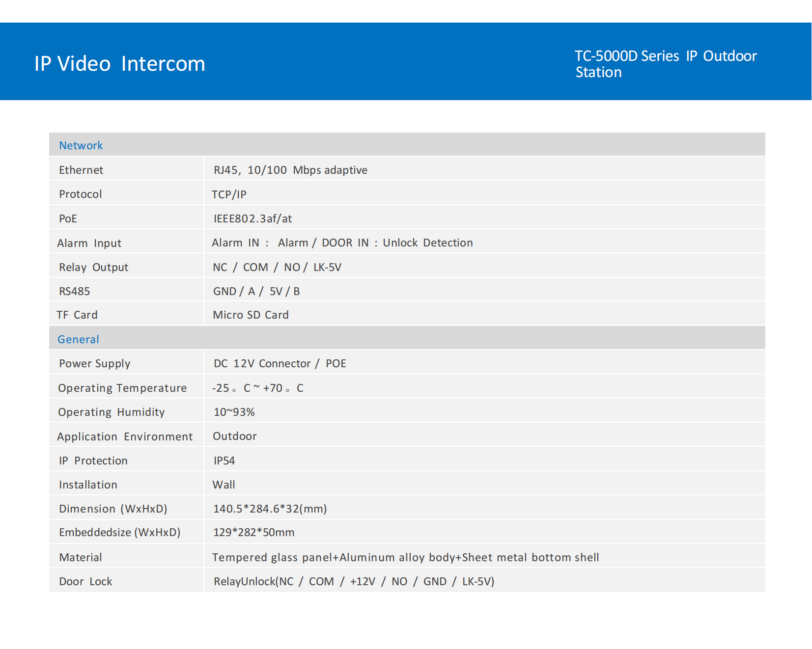
Task: Select the "Network" section header
Action: [x=81, y=145]
